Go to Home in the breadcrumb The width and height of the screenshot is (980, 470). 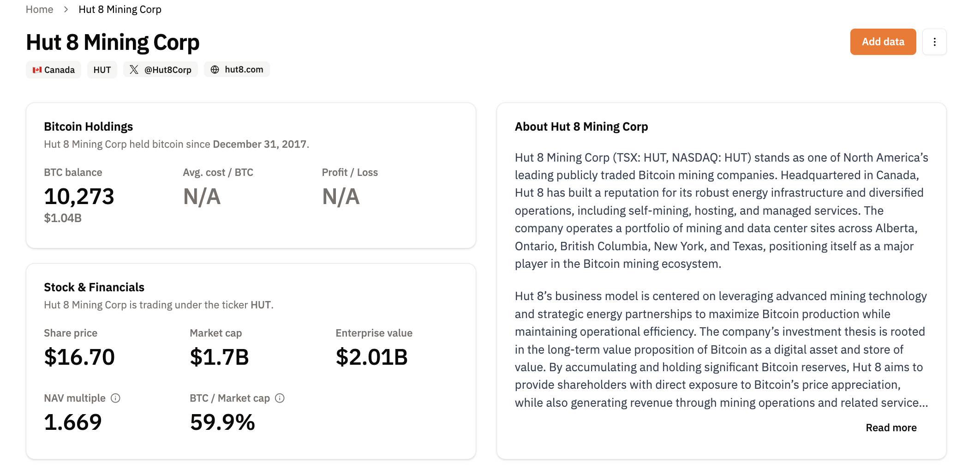(x=39, y=10)
